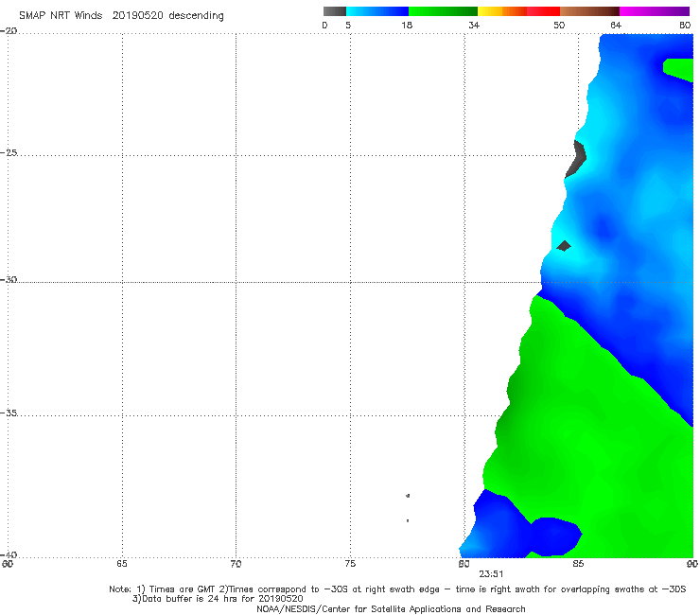
Task: Click the small gray diamond patch near -28.5
Action: click(564, 246)
